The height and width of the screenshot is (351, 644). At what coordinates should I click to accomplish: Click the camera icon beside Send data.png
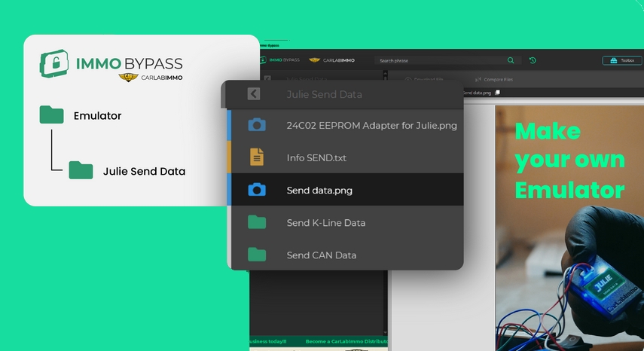pyautogui.click(x=257, y=190)
